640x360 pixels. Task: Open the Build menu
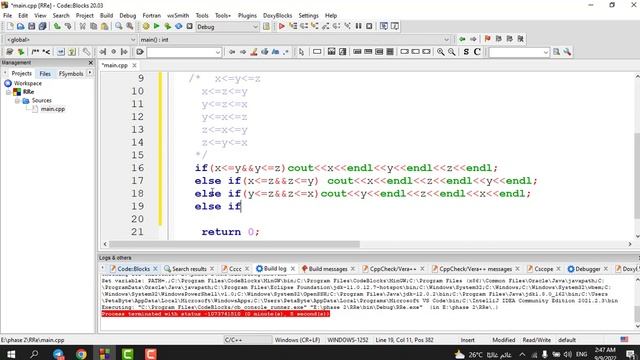[x=106, y=16]
